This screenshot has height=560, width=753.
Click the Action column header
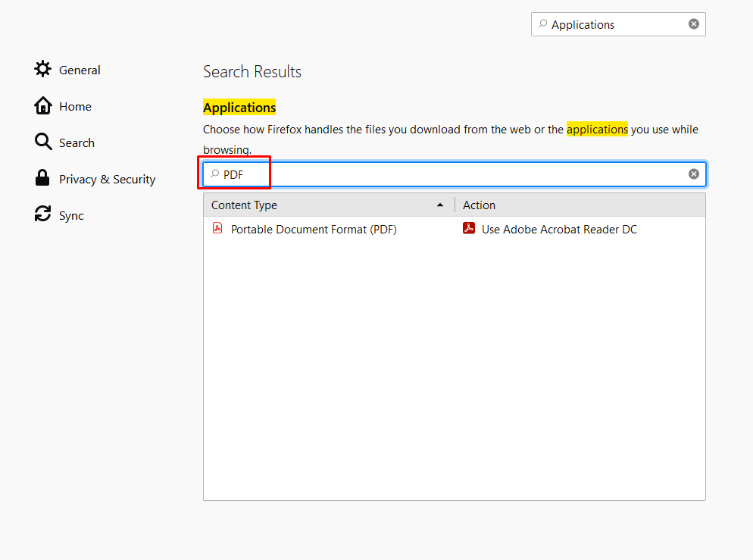[x=580, y=205]
